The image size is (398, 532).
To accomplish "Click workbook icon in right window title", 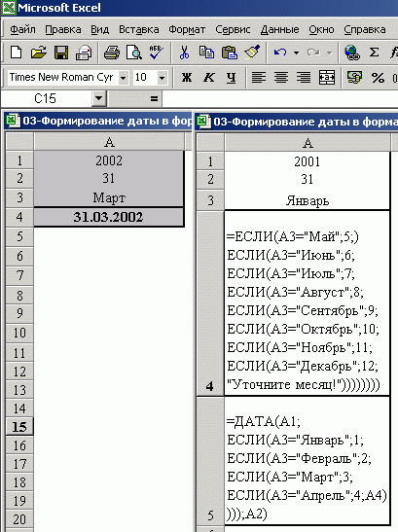I will (x=204, y=122).
